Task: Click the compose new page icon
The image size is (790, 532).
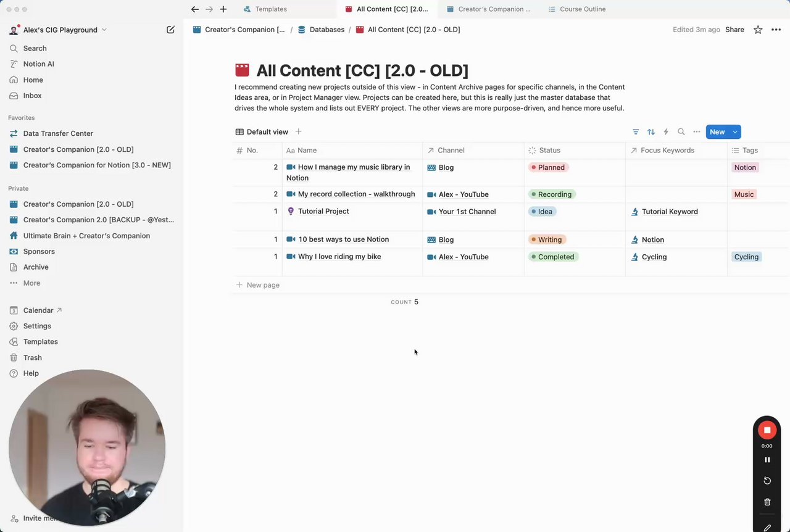Action: (170, 30)
